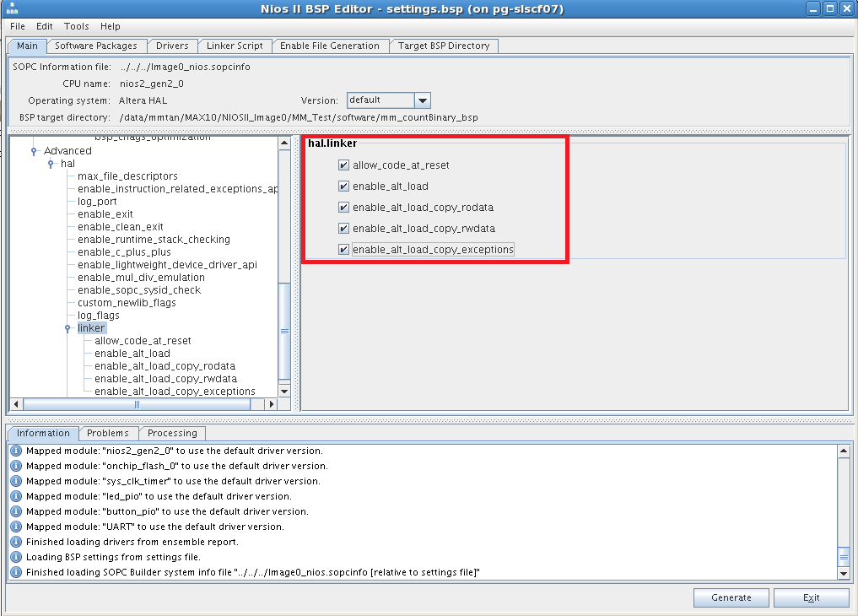Collapse the linker tree node
Viewport: 858px width, 616px height.
coord(67,328)
